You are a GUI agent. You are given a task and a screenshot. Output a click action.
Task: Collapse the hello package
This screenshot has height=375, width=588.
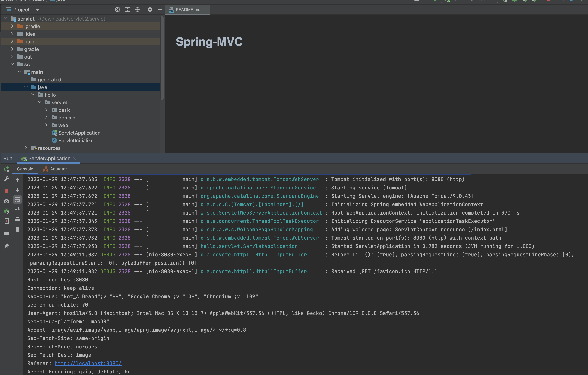coord(33,95)
